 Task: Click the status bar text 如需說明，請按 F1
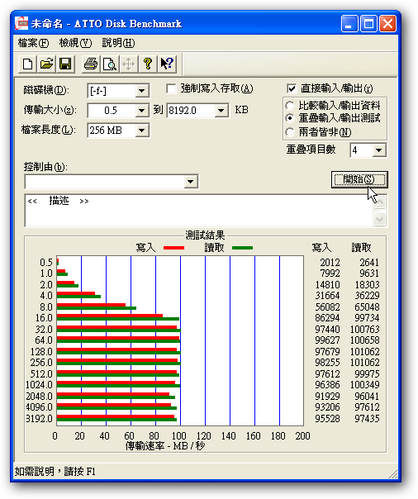55,472
